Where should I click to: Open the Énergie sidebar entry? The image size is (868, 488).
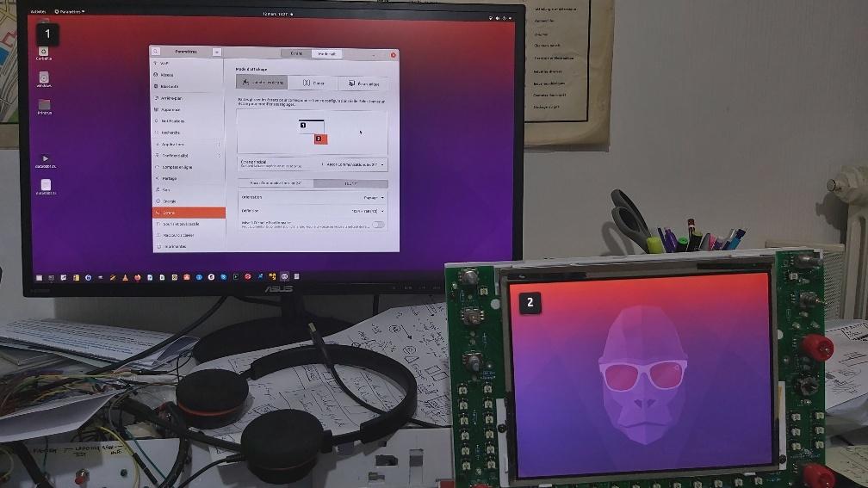pyautogui.click(x=189, y=201)
